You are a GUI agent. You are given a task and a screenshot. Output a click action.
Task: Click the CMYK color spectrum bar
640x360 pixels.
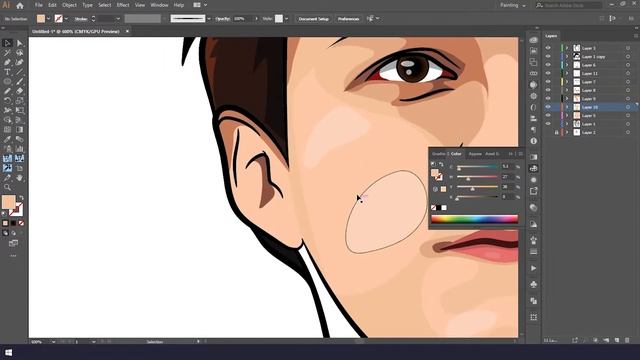(475, 219)
